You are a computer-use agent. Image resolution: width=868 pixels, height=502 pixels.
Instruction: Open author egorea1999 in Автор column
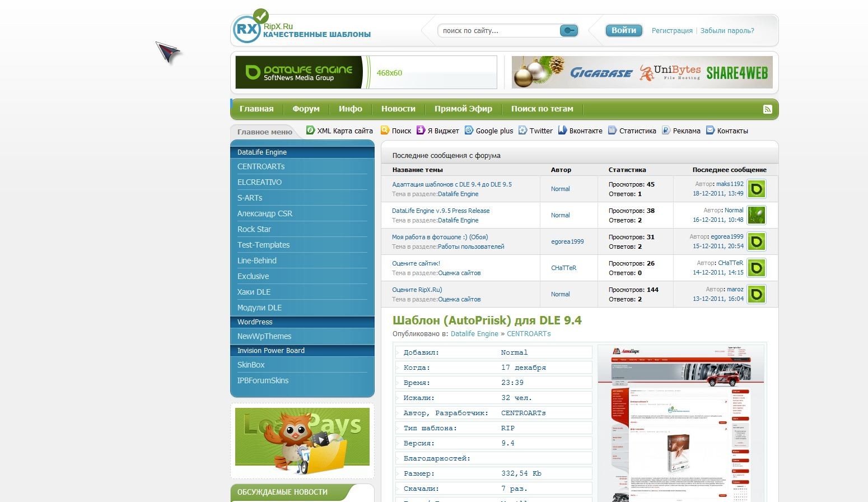pyautogui.click(x=567, y=241)
